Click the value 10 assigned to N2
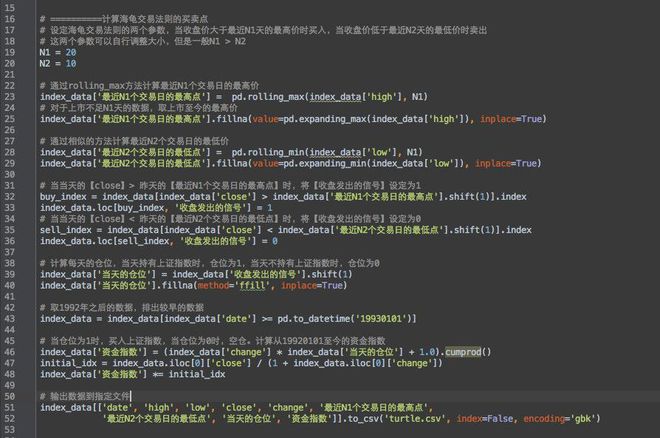This screenshot has height=438, width=660. [71, 64]
